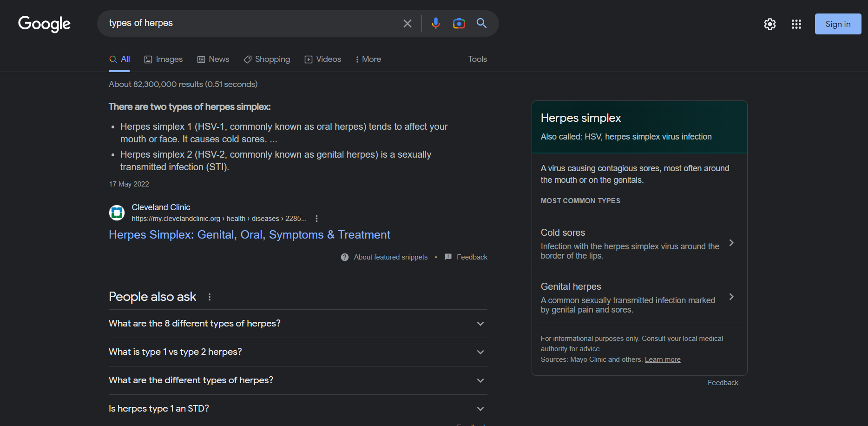Start voice search with the microphone icon
This screenshot has height=426, width=868.
coord(435,23)
